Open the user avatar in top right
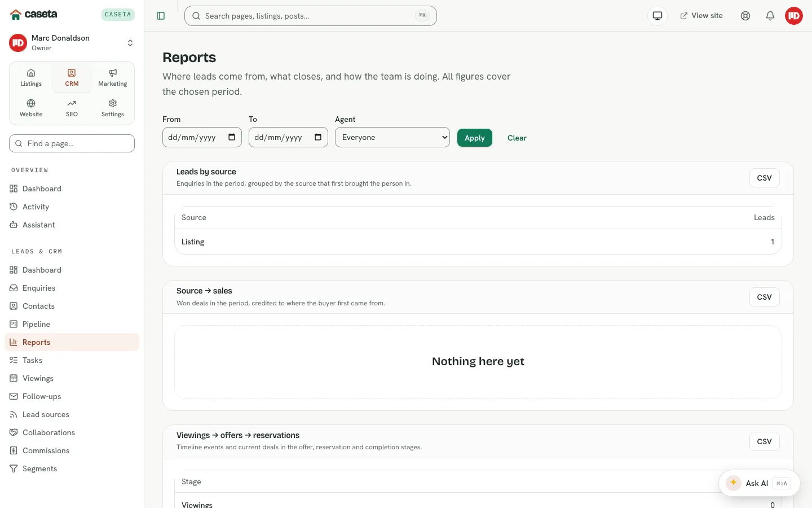Screen dimensions: 812x508 click(794, 16)
